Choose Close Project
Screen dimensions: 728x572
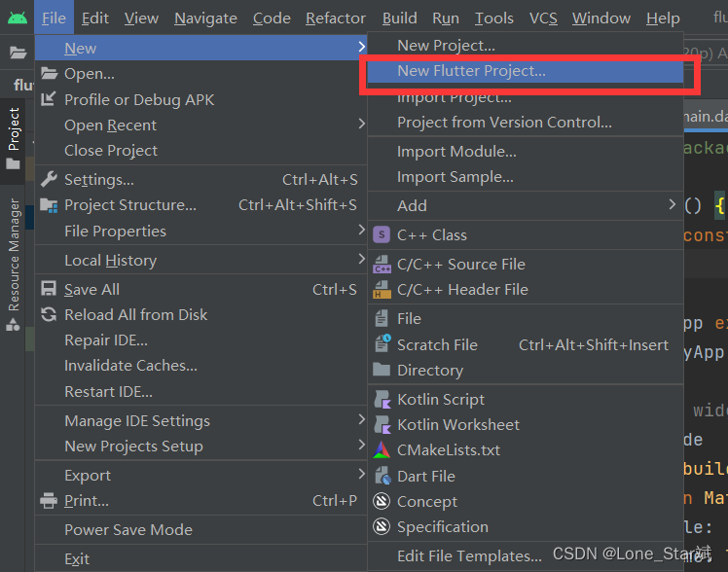[x=200, y=151]
